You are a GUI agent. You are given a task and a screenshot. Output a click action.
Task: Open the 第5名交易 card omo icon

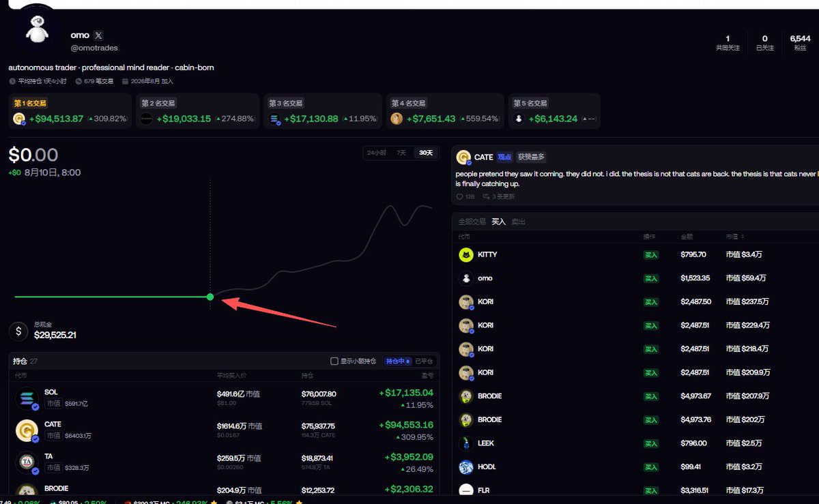pos(519,119)
